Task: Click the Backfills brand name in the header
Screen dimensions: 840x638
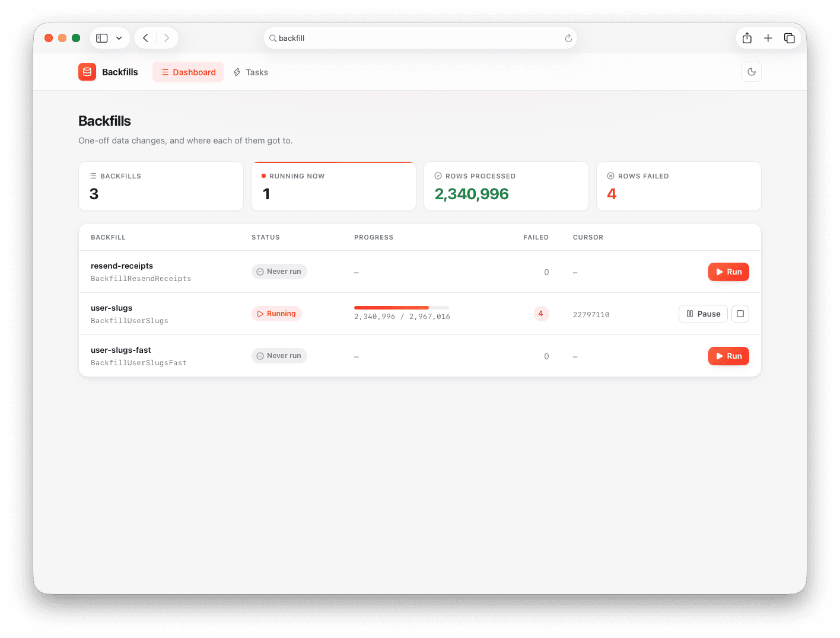Action: pos(120,72)
